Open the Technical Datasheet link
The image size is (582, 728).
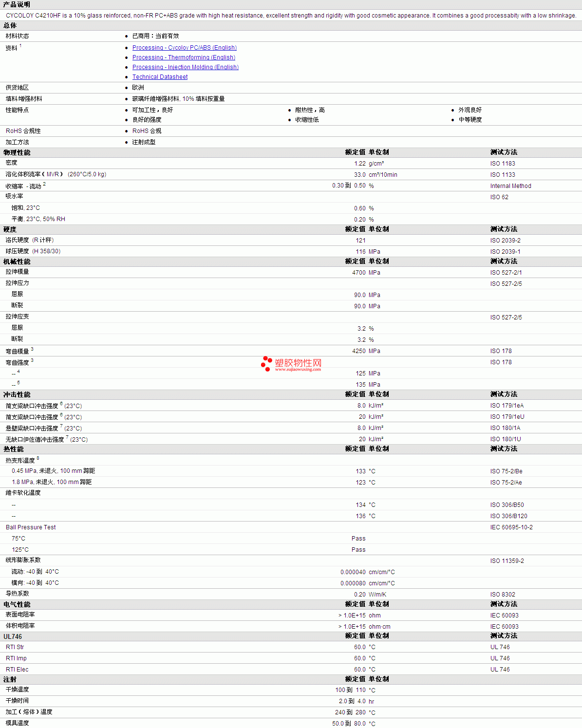(x=160, y=77)
